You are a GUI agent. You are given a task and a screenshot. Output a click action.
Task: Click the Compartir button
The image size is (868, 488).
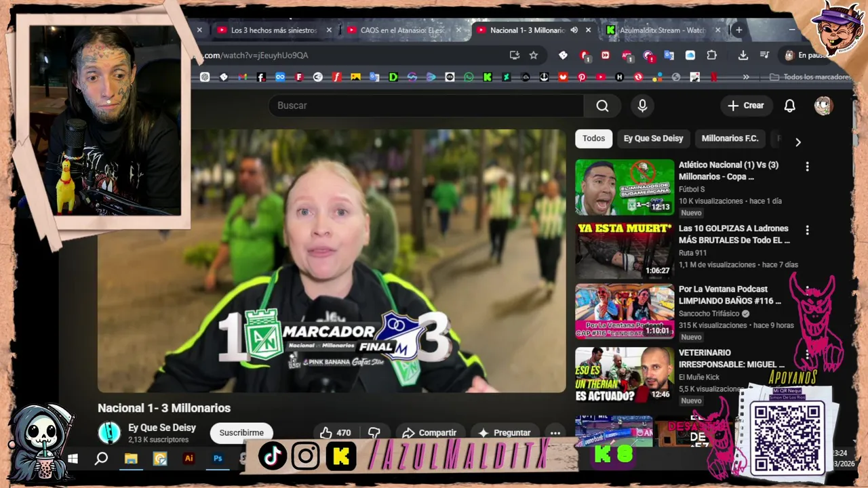click(429, 432)
